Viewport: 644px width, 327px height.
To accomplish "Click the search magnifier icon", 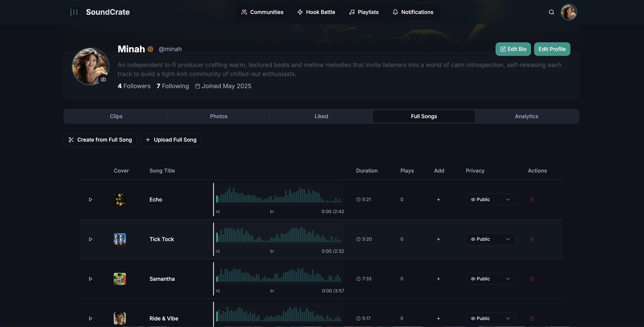I will pos(551,12).
